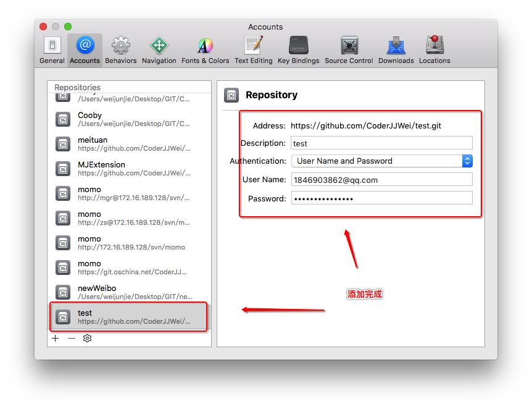This screenshot has width=532, height=409.
Task: Click the MJExtension repository vault icon
Action: (63, 169)
